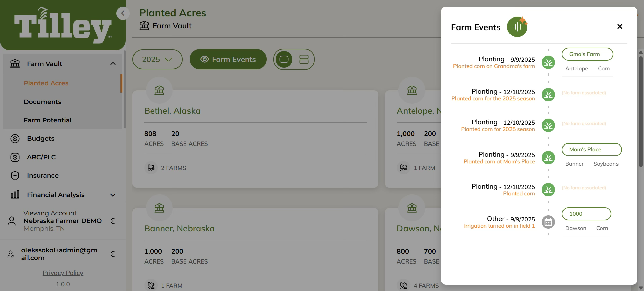This screenshot has width=644, height=291.
Task: Click 'Dawson' county label in Farm Events
Action: (x=576, y=228)
